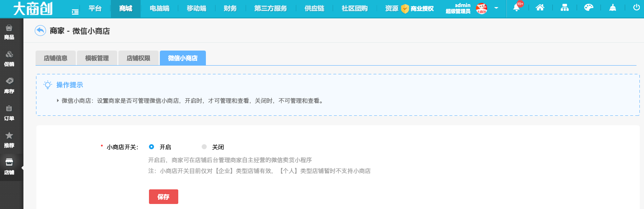Open the 资源 top menu

tap(391, 8)
